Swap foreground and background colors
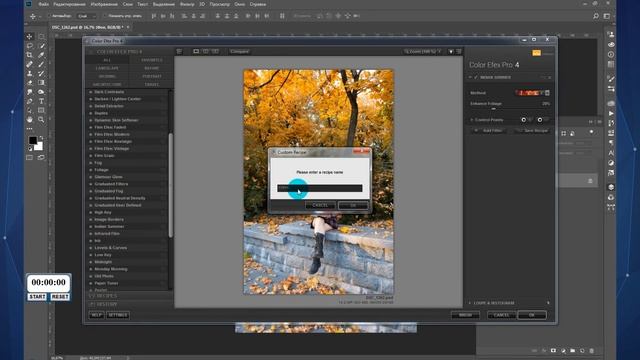The image size is (640, 360). click(41, 138)
